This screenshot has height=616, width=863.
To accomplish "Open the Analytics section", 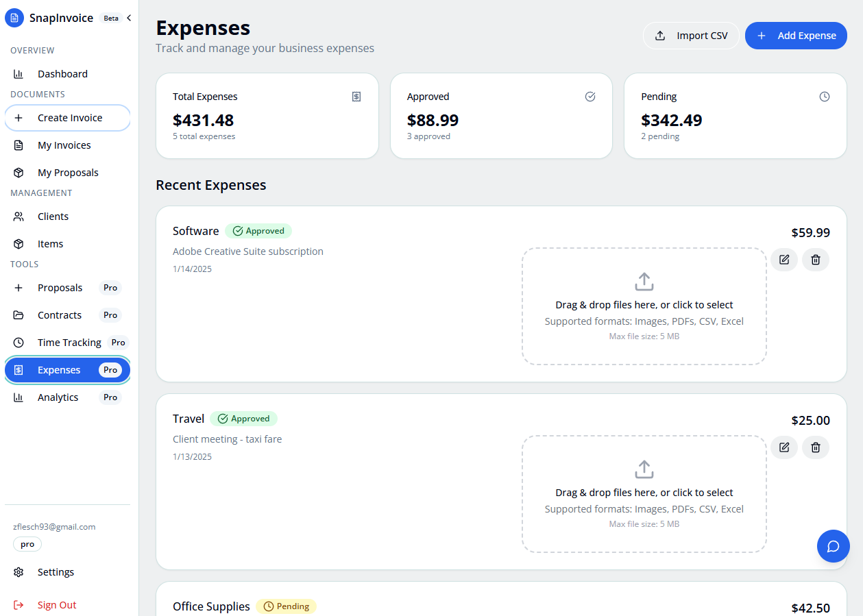I will (x=58, y=397).
